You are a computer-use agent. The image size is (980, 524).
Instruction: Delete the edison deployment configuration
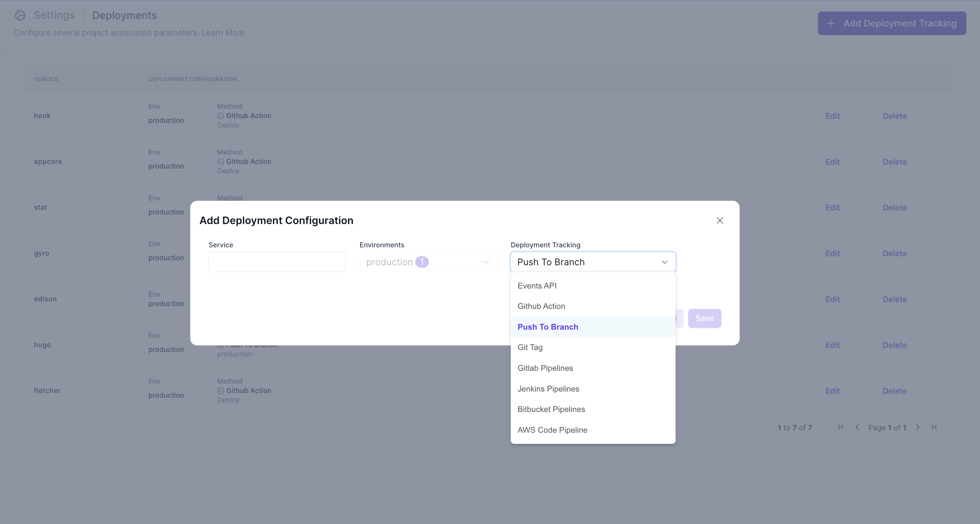(x=895, y=299)
